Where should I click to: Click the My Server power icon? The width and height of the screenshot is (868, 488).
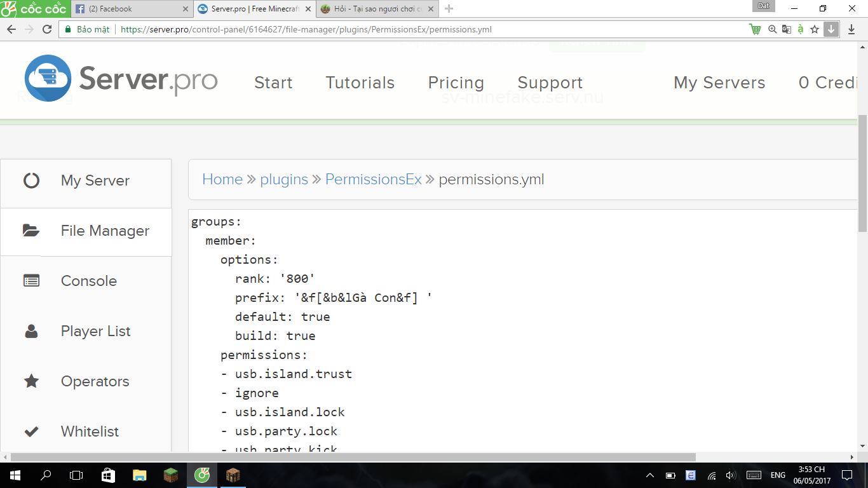[x=31, y=180]
